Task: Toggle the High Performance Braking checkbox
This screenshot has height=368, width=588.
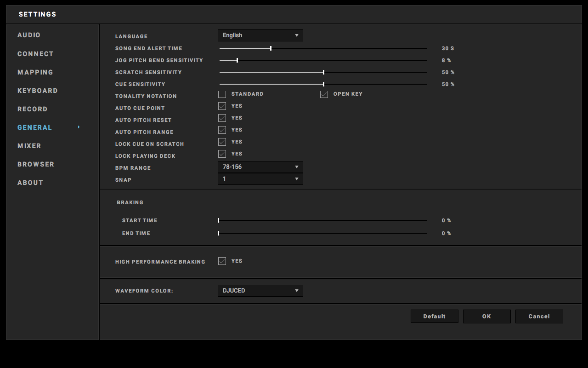Action: tap(222, 261)
